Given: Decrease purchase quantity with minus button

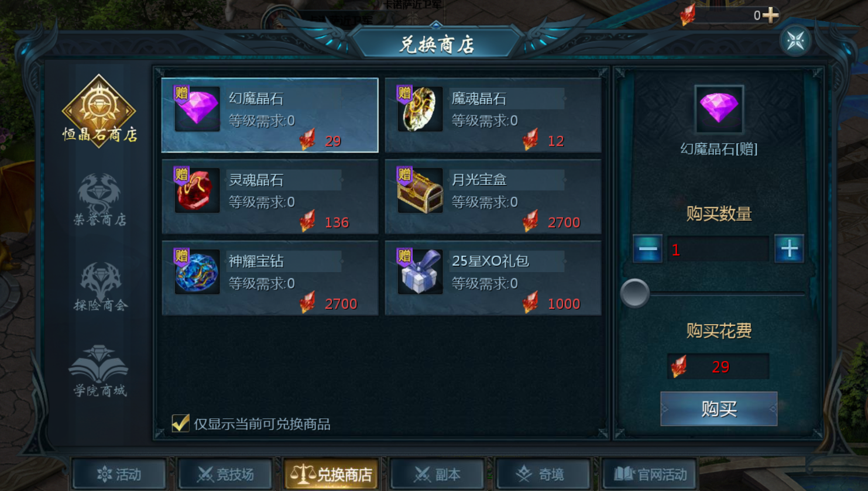Looking at the screenshot, I should [x=647, y=249].
